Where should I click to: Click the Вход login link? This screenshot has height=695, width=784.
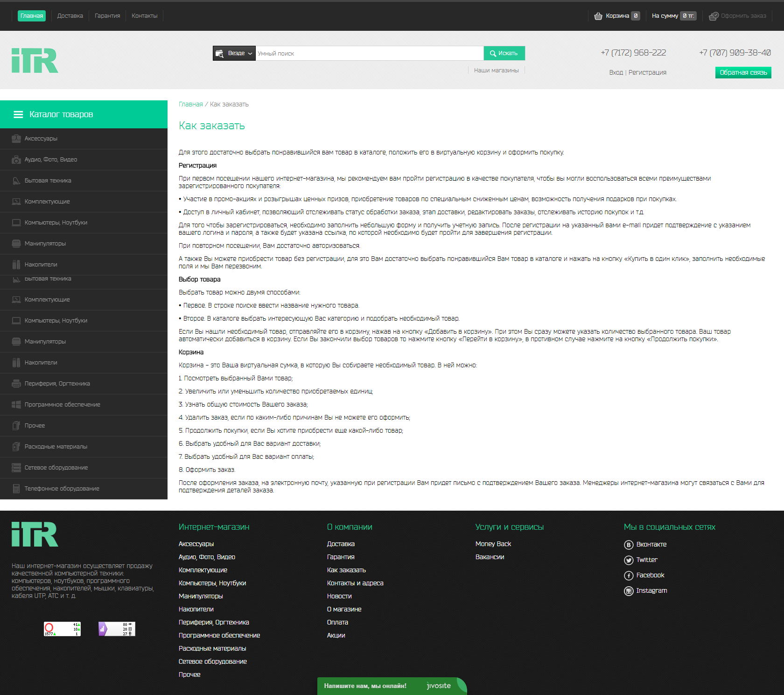click(616, 72)
